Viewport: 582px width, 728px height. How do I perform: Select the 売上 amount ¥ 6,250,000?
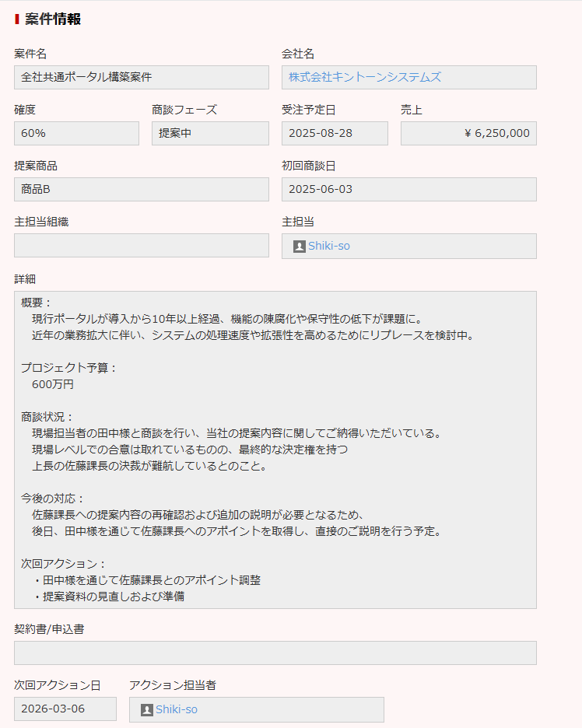pyautogui.click(x=468, y=133)
